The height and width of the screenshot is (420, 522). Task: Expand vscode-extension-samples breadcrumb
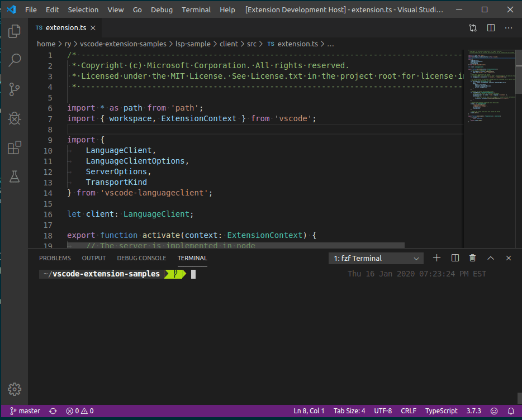(x=123, y=44)
